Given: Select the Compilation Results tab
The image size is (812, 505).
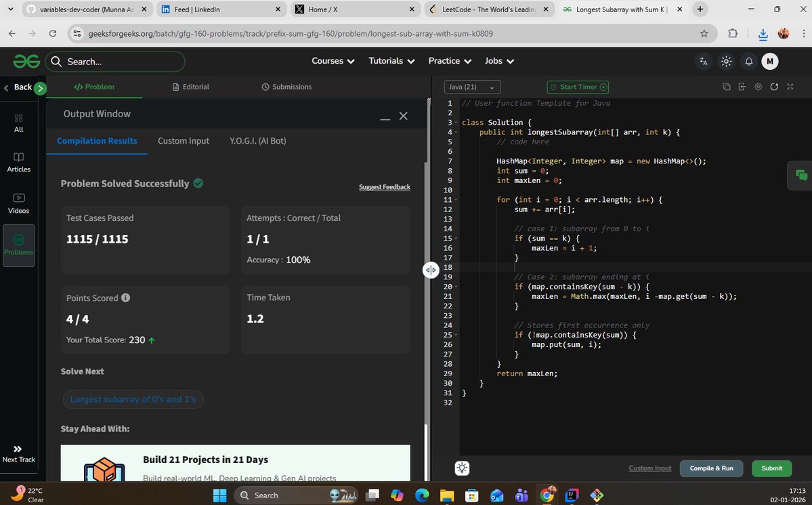Looking at the screenshot, I should [97, 141].
